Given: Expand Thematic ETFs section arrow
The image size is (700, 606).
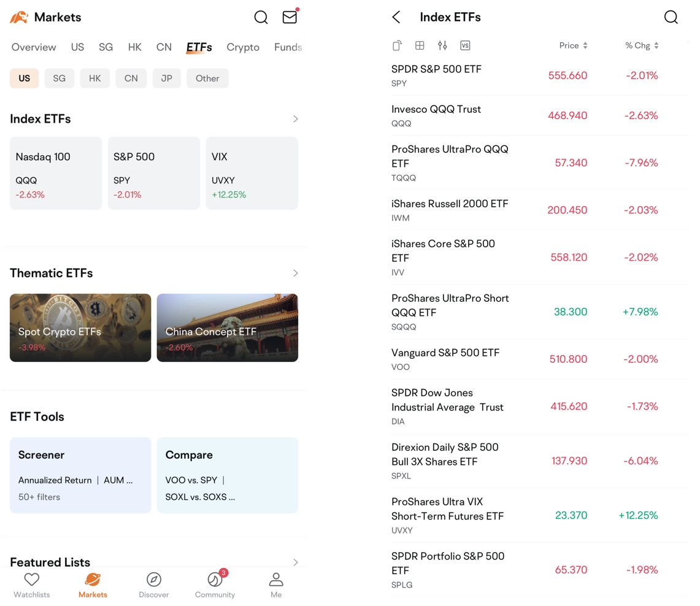Looking at the screenshot, I should [296, 273].
